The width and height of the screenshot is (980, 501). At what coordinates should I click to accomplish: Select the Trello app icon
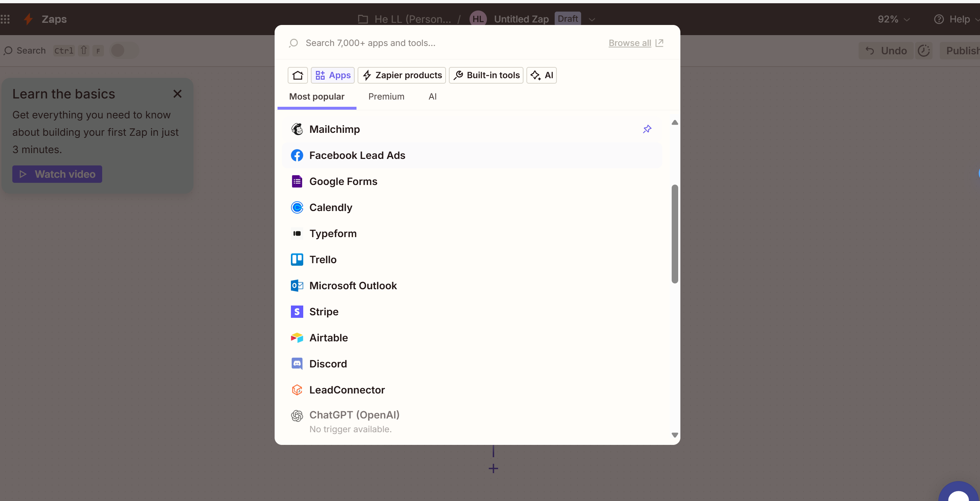coord(297,260)
